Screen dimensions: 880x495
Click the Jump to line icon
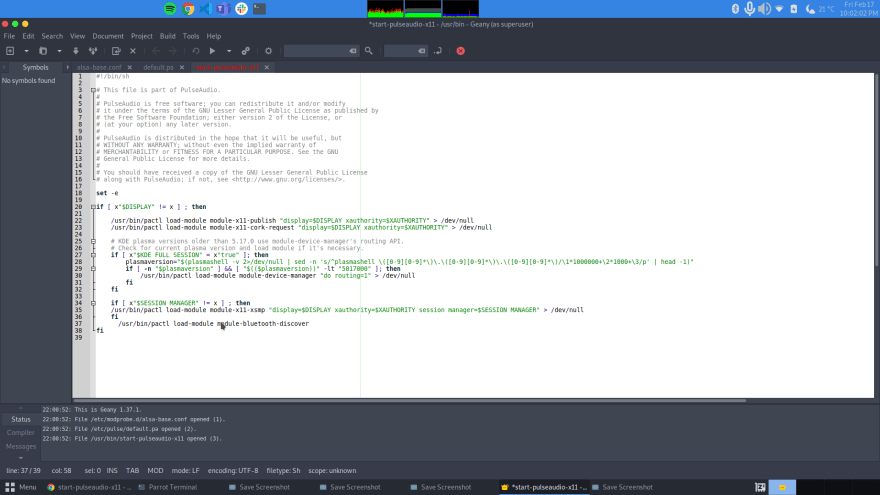tap(438, 51)
